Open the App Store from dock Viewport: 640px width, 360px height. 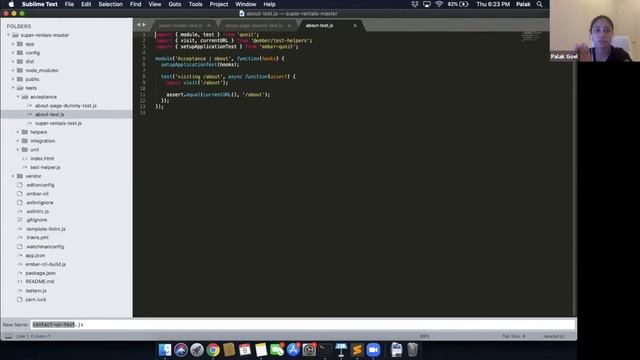(293, 350)
